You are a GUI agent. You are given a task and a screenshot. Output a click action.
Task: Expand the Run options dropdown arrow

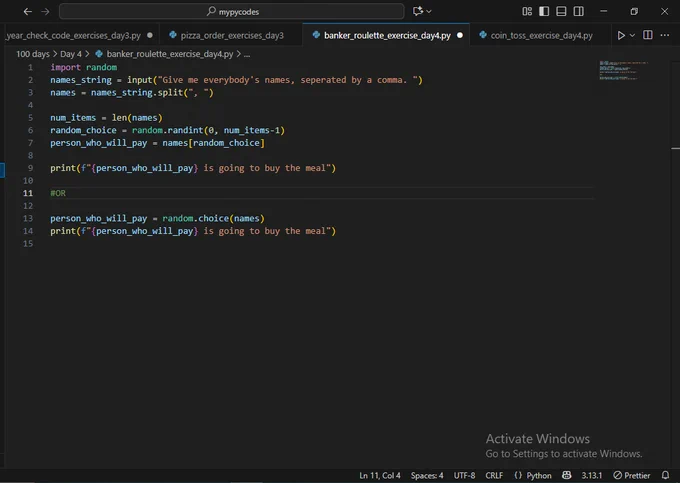pos(632,36)
